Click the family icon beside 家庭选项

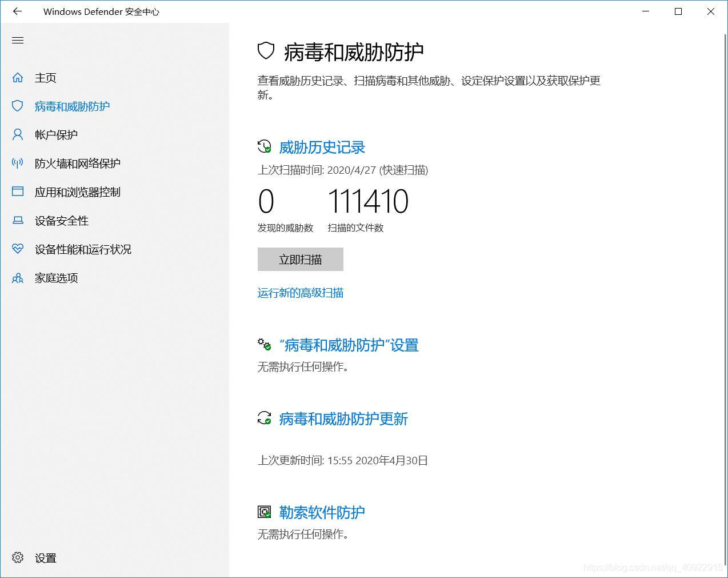(18, 278)
